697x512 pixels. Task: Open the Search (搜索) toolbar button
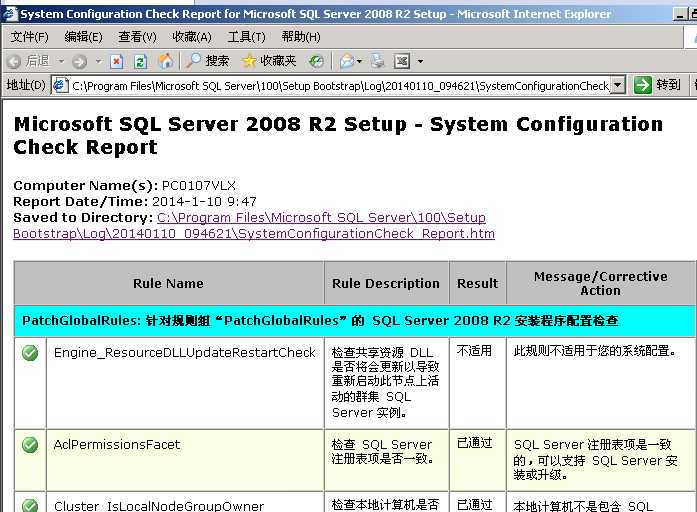pyautogui.click(x=208, y=61)
